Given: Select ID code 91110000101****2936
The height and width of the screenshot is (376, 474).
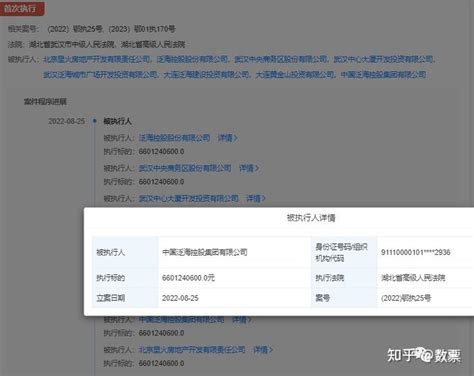Looking at the screenshot, I should 416,252.
